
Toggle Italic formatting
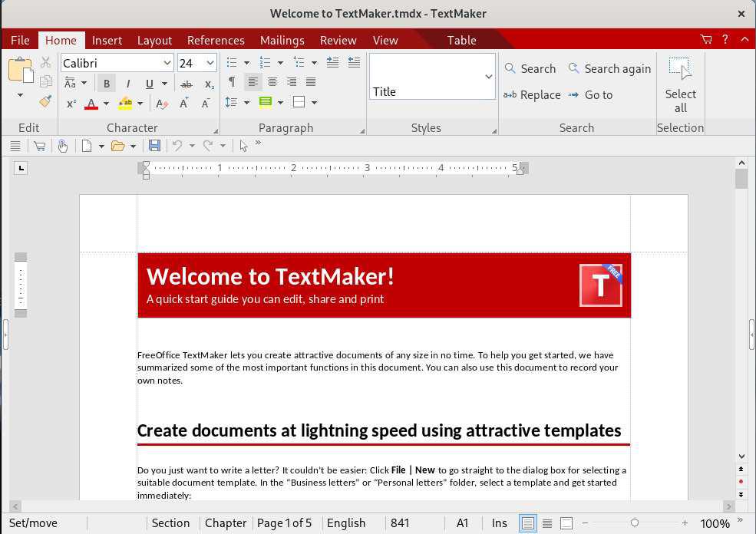point(127,84)
